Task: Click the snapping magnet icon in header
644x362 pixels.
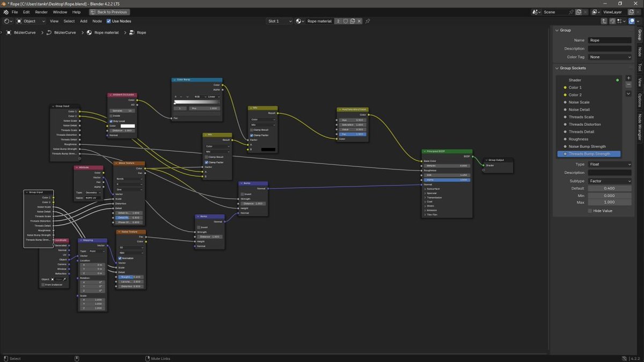Action: click(x=612, y=21)
